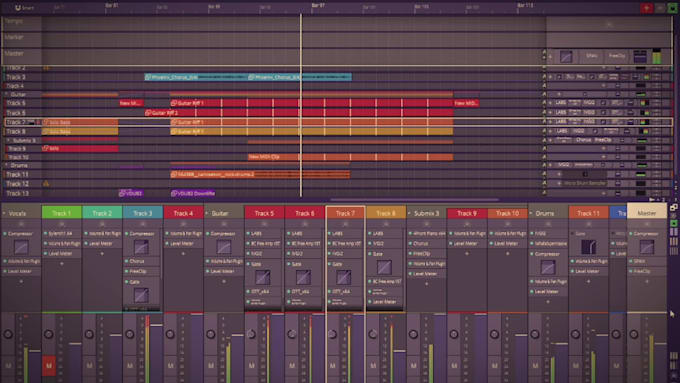Viewport: 680px width, 383px height.
Task: Click the detach-window icon at mixer's top-right
Action: tap(673, 207)
